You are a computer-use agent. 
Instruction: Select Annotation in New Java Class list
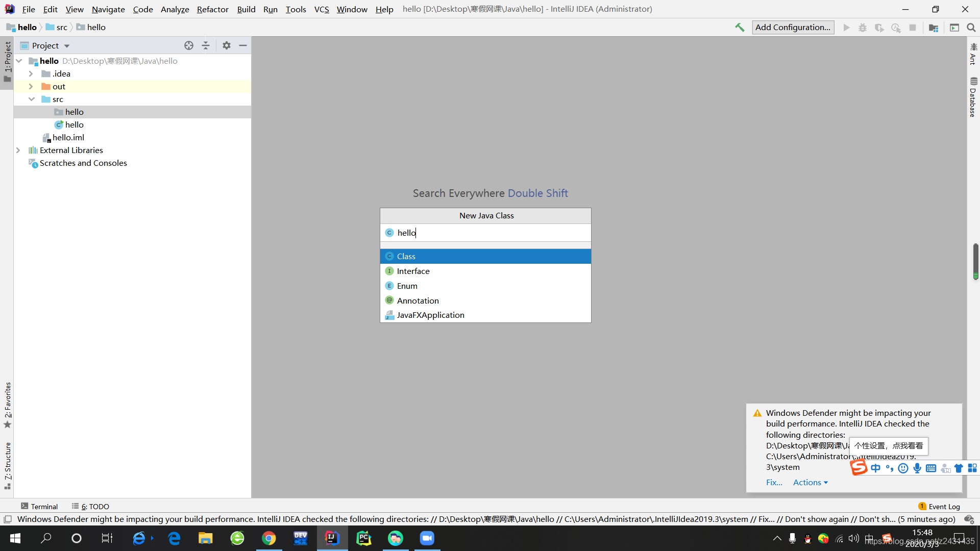[485, 300]
